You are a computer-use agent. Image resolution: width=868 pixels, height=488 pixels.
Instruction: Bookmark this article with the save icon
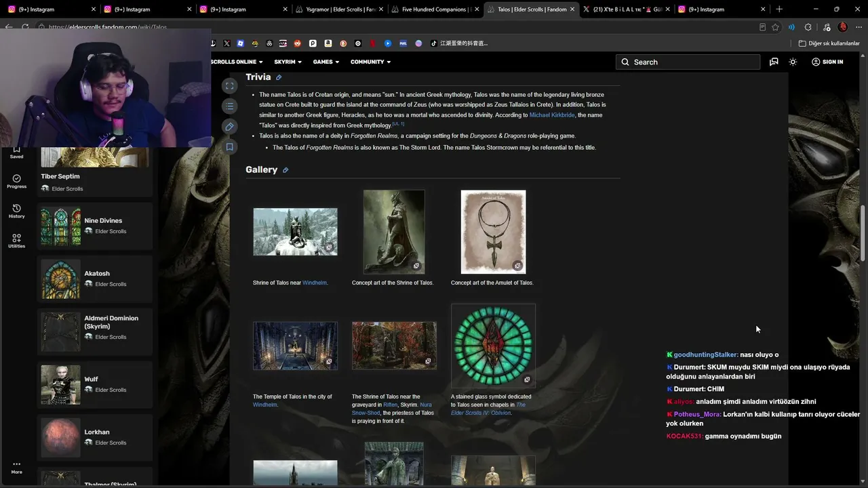click(x=229, y=147)
